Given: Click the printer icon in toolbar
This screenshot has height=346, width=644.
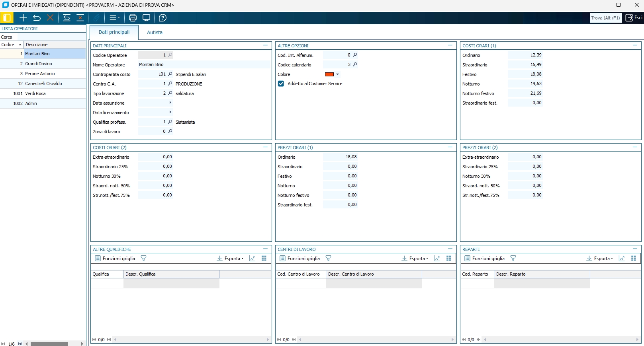Looking at the screenshot, I should (133, 18).
